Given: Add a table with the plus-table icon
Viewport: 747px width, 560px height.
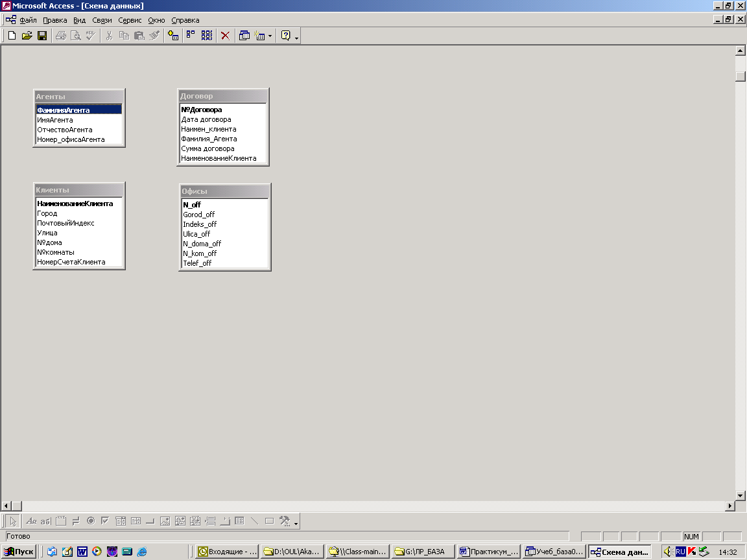Looking at the screenshot, I should [173, 36].
